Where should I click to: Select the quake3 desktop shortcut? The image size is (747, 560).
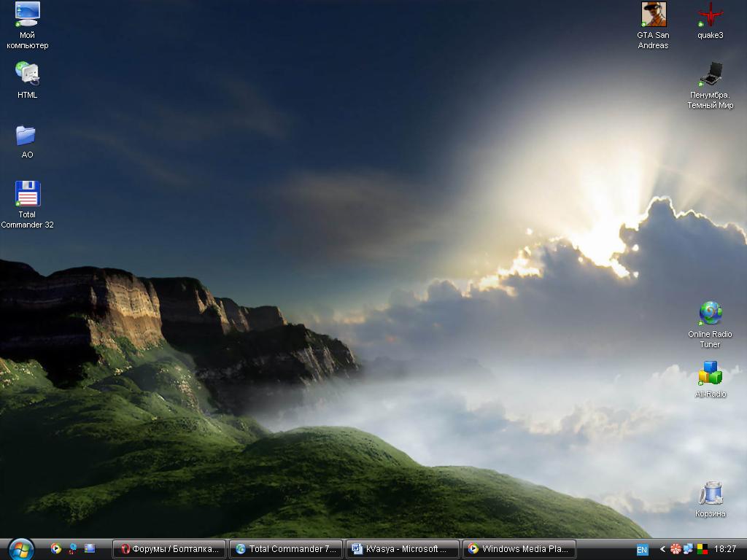[x=711, y=20]
